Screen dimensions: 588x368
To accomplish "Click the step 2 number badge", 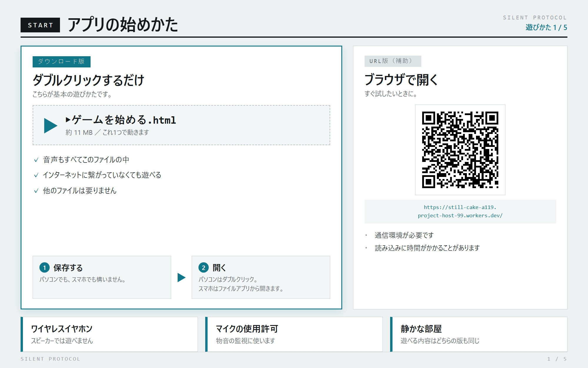I will click(203, 268).
